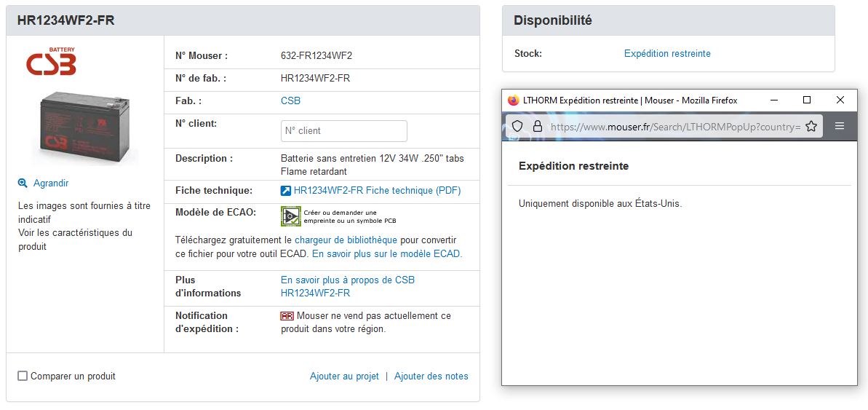Open En savoir plus sur le modèle ECAD
868x410 pixels.
(x=387, y=253)
